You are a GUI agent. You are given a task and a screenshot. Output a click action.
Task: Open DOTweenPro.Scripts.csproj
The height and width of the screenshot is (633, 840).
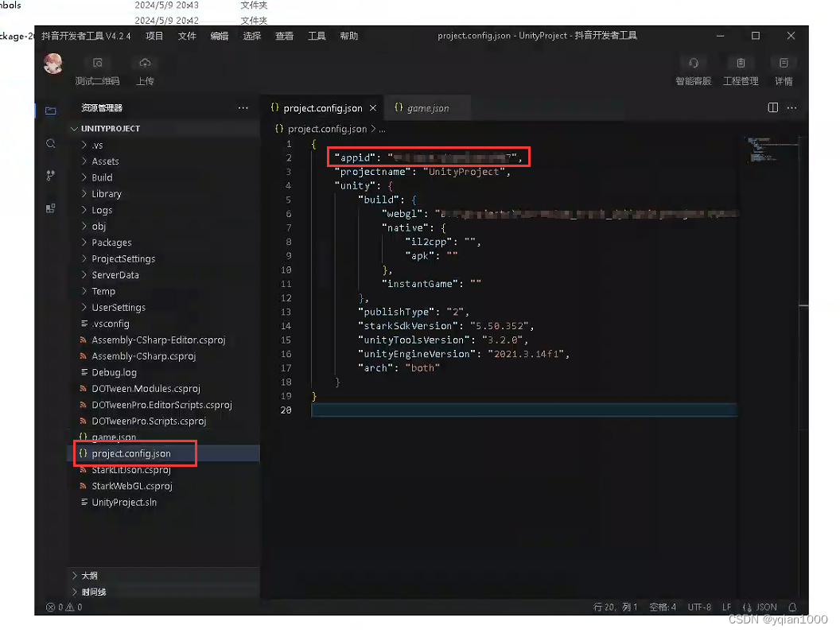pyautogui.click(x=163, y=421)
